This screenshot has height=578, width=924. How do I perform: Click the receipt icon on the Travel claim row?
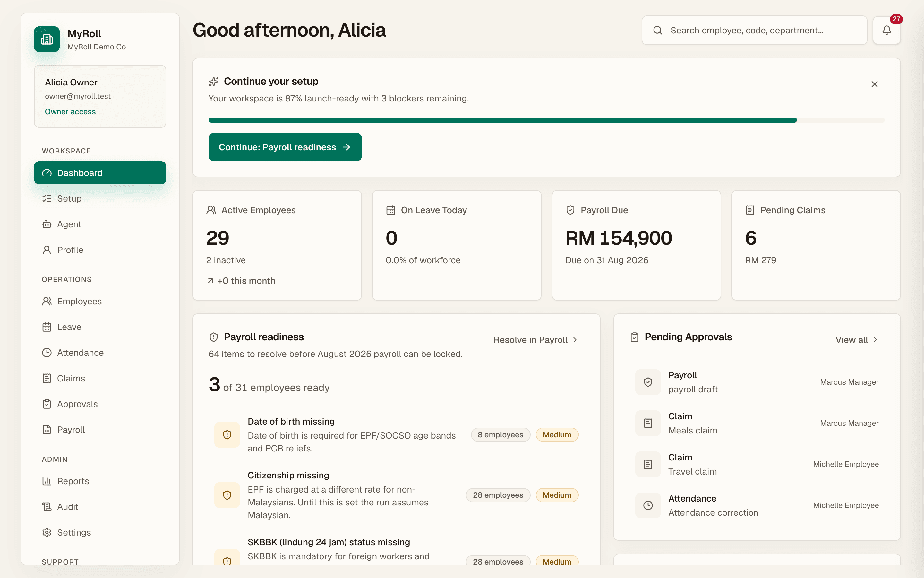648,464
